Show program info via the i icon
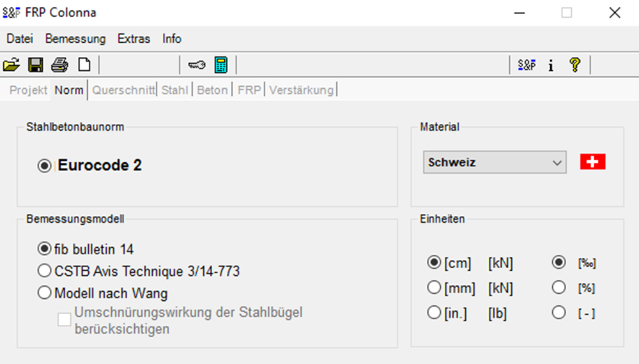Viewport: 639px width, 364px height. [x=551, y=65]
